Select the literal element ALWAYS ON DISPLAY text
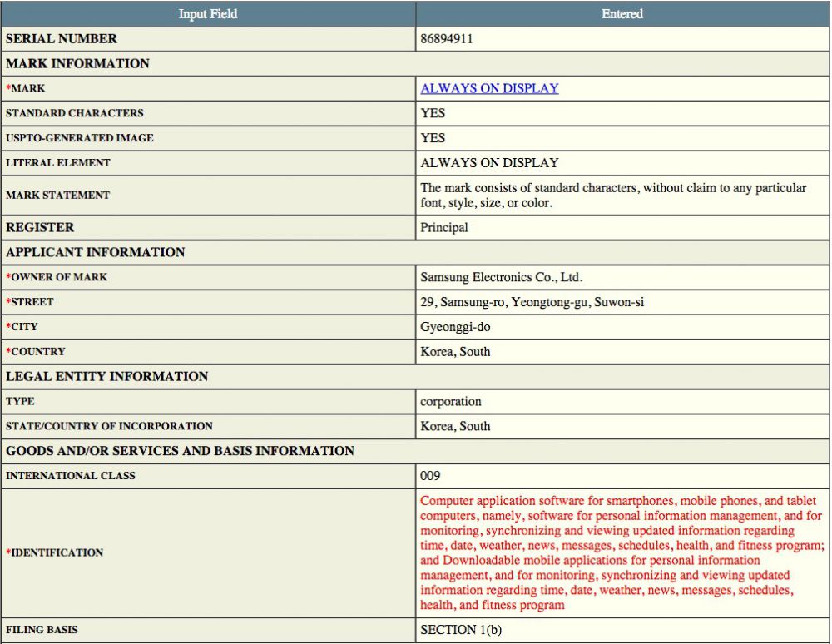 489,163
